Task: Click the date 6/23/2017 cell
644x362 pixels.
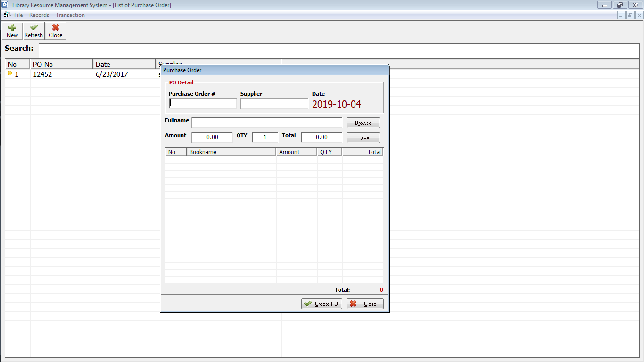Action: point(112,74)
